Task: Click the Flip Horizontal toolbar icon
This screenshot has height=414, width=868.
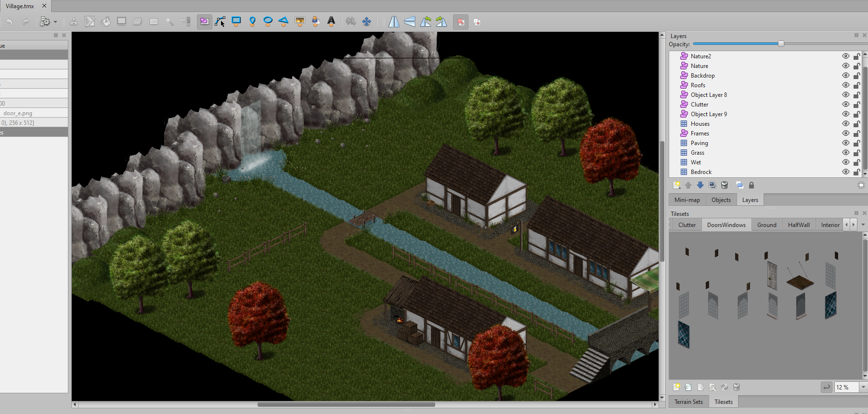Action: tap(394, 22)
